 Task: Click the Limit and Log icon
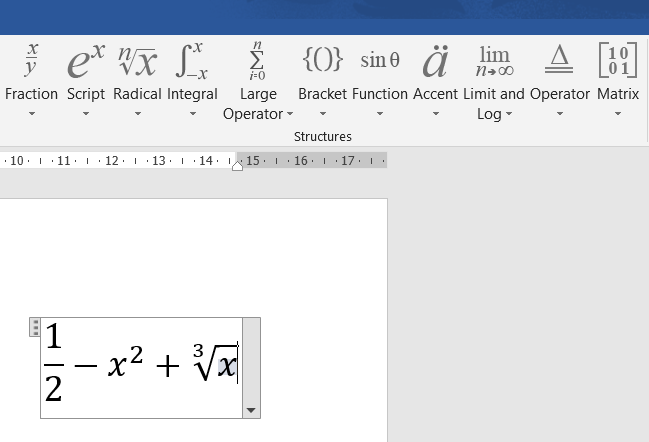tap(494, 60)
